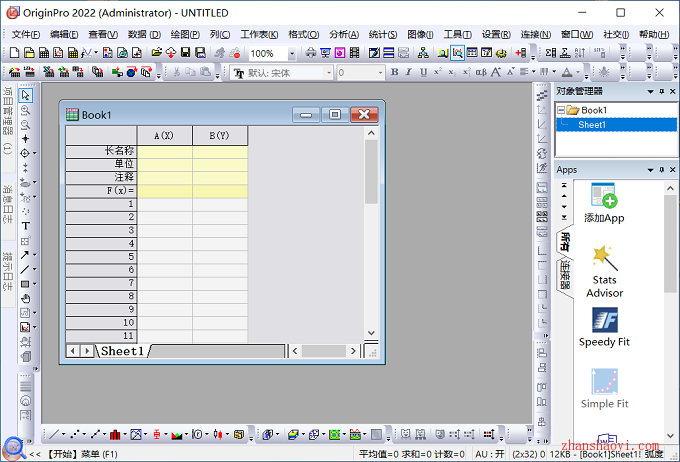Click the Superscript x² icon
This screenshot has height=462, width=680.
point(438,72)
